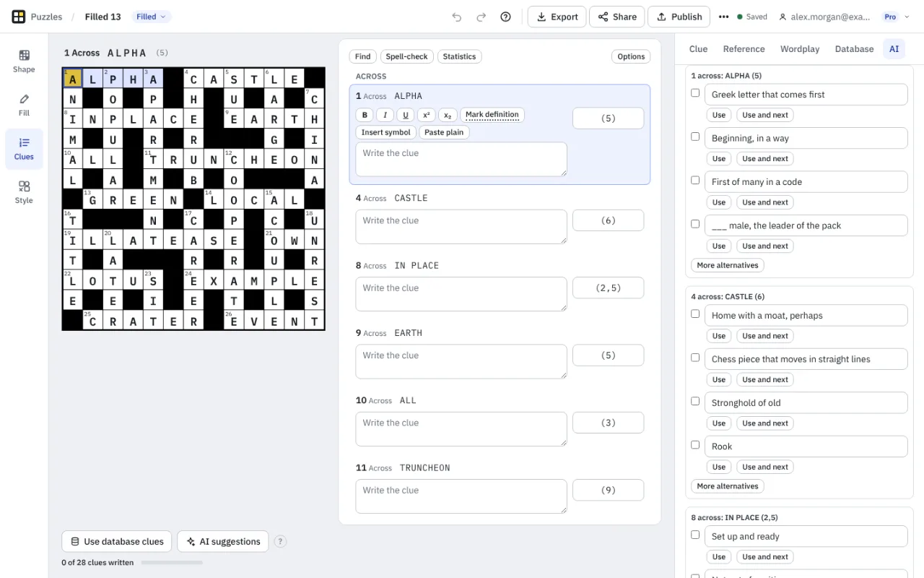Screen dimensions: 924x578
Task: Tick checkbox for 'Set up and ready'
Action: 695,535
